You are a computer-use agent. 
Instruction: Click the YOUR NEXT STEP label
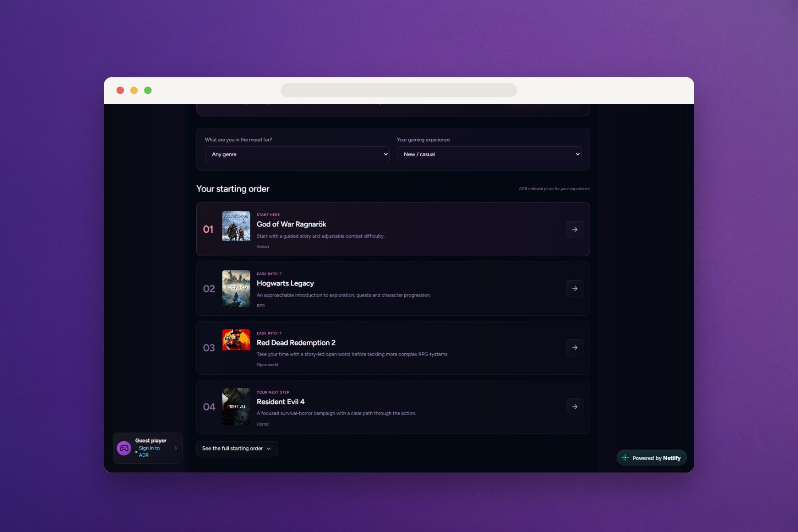click(273, 392)
